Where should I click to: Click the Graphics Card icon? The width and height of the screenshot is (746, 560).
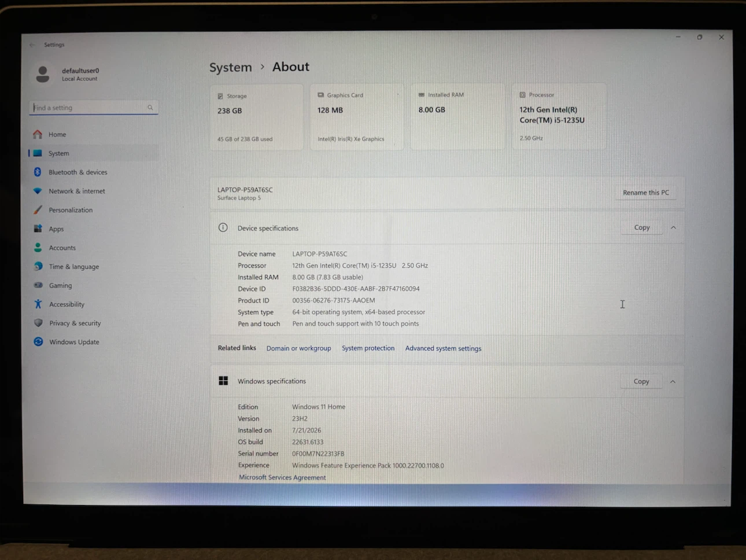coord(320,95)
